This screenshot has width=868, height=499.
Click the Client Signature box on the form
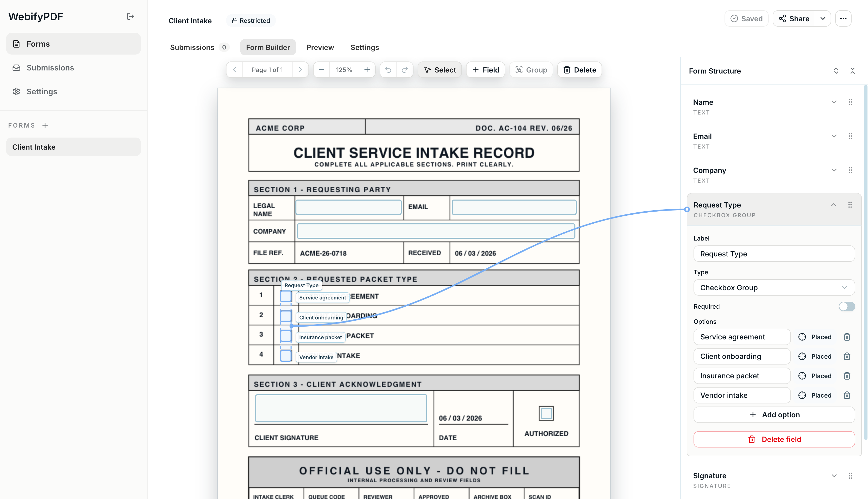(341, 408)
